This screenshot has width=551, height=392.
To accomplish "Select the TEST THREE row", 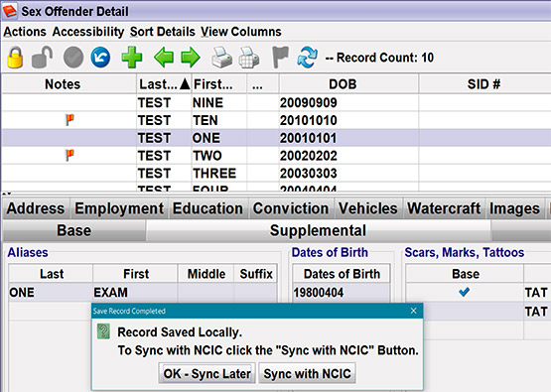I will tap(276, 173).
